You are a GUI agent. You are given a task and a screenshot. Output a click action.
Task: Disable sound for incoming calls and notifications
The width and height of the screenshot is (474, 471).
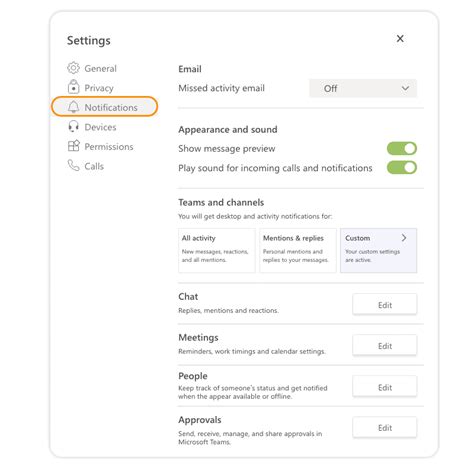pyautogui.click(x=402, y=167)
